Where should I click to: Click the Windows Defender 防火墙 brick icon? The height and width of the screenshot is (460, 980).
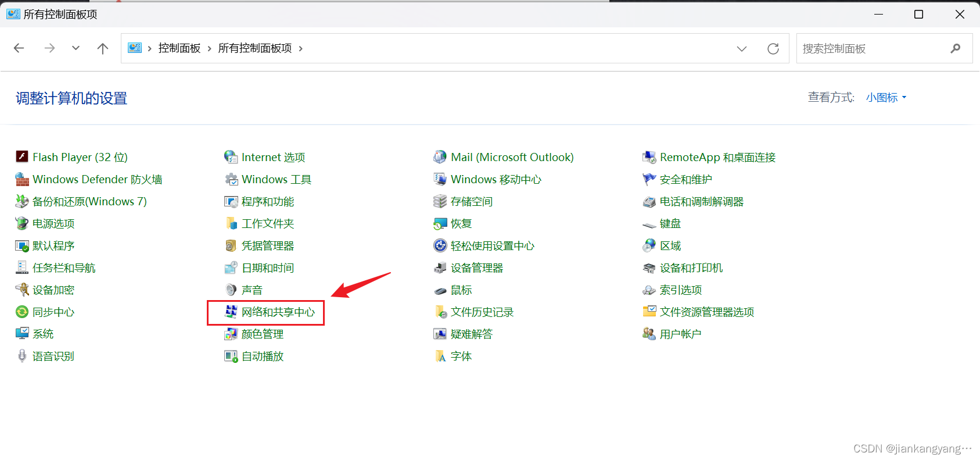pos(22,179)
